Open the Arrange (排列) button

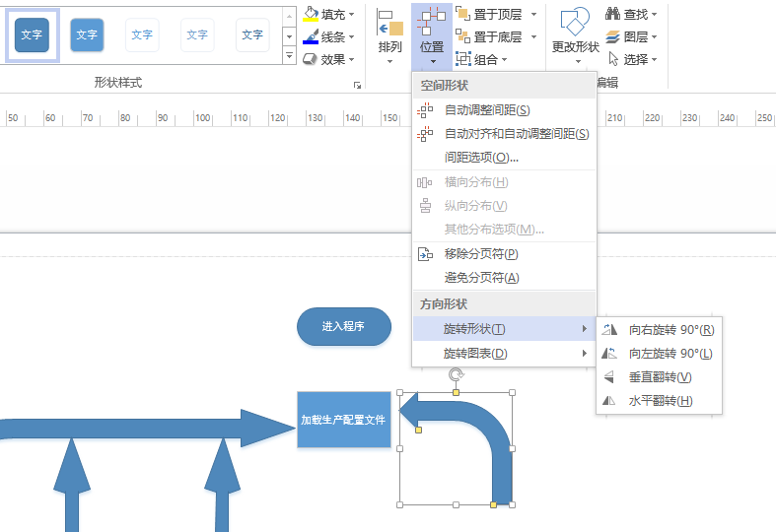[x=389, y=35]
